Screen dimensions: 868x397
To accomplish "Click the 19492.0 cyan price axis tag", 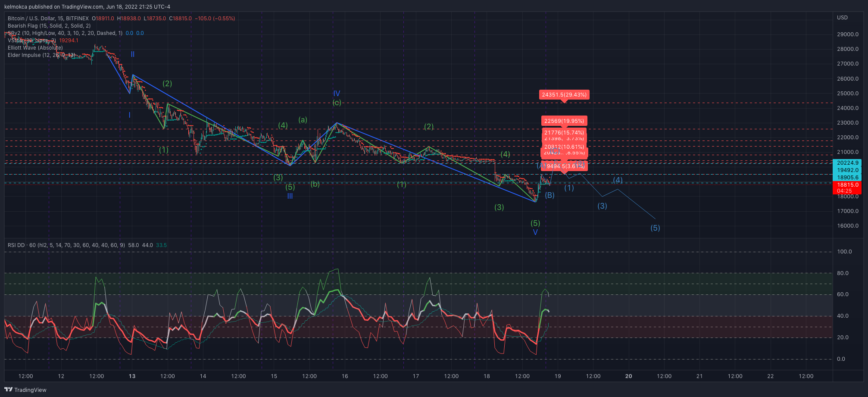I will pyautogui.click(x=847, y=170).
